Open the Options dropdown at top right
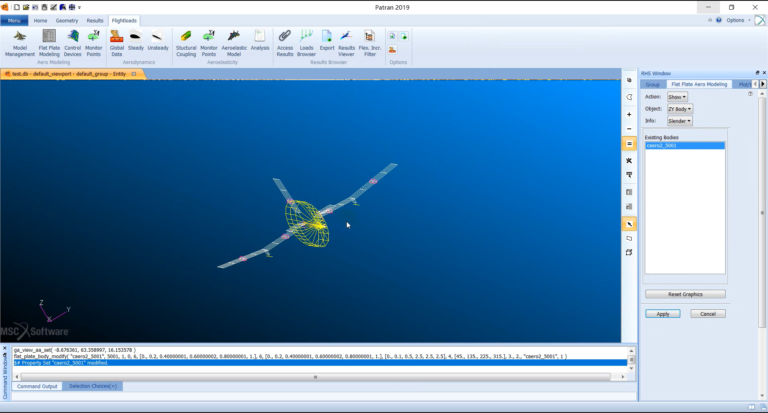 (738, 20)
